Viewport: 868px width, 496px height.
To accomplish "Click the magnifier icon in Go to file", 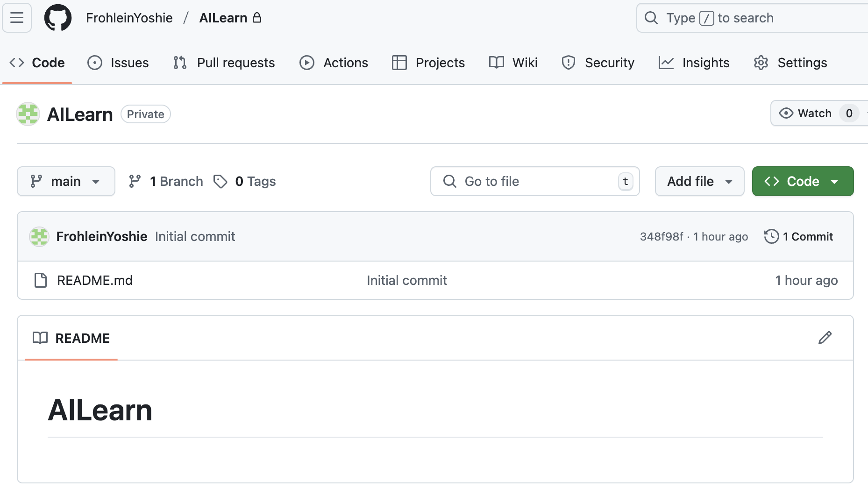I will (x=449, y=181).
